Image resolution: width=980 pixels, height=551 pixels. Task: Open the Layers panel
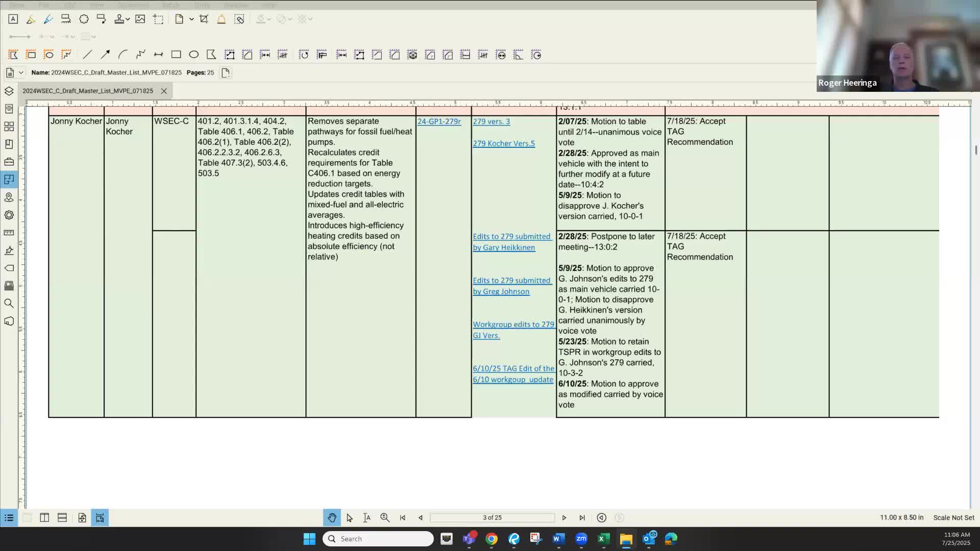coord(9,91)
